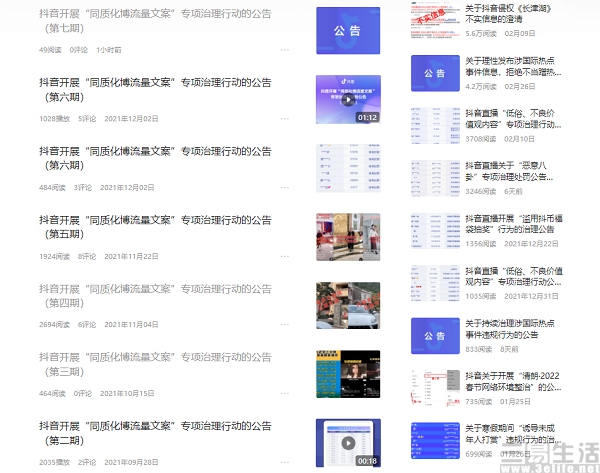Open more options for the 第二期 announcement
This screenshot has height=473, width=600.
tap(285, 462)
